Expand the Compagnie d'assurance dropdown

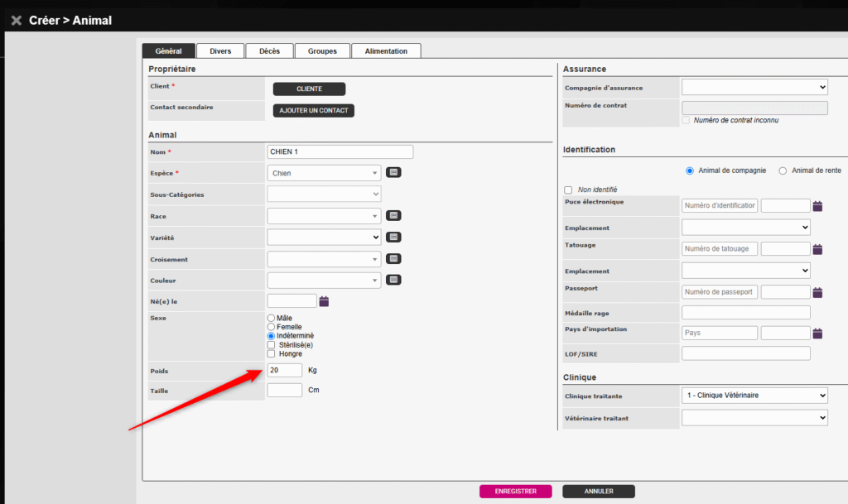tap(754, 87)
